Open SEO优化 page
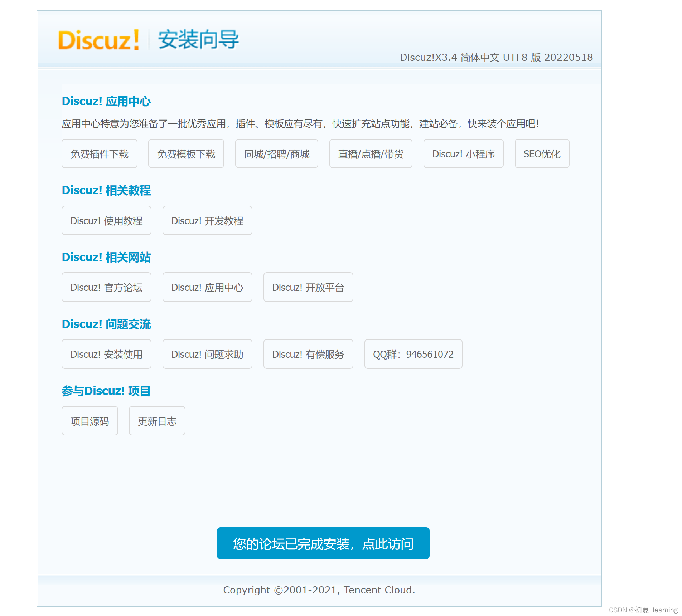Viewport: 682px width, 616px height. coord(541,153)
